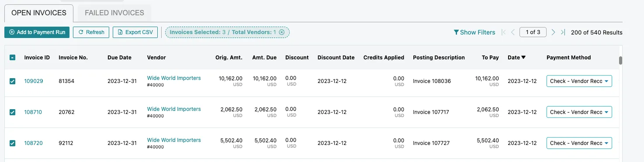Click the vertical scrollbar thumb
The width and height of the screenshot is (644, 162).
(620, 61)
